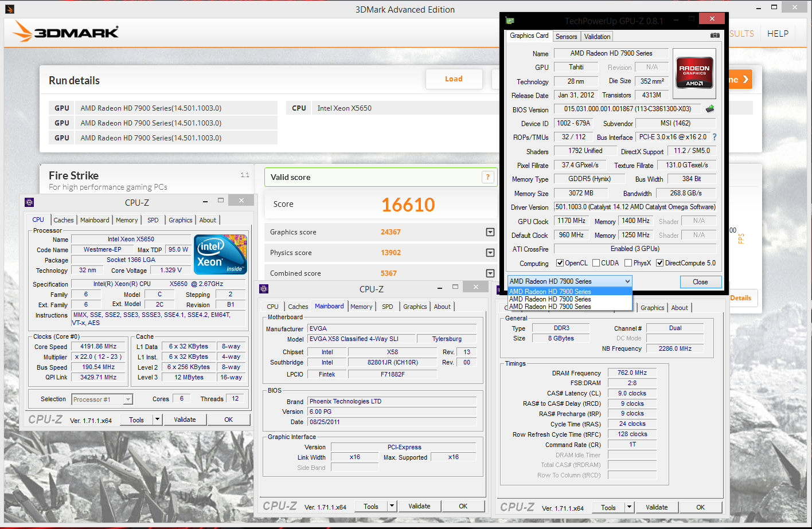The width and height of the screenshot is (812, 529).
Task: Open Caches tab in CPU-Z CPU window
Action: 63,220
